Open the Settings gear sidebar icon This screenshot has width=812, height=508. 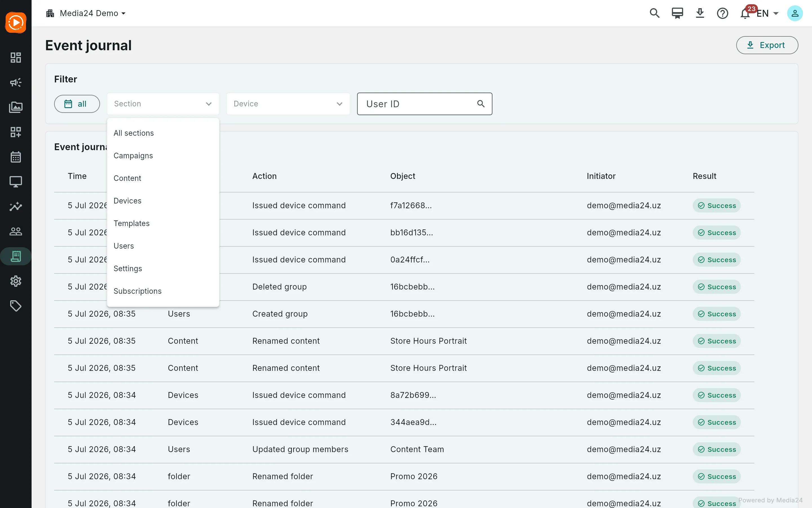pos(16,281)
